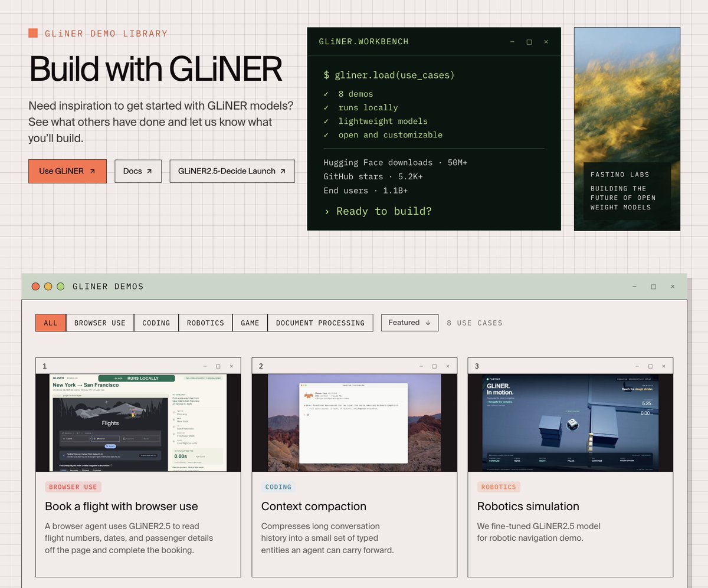Minimize demo card 1 window

[205, 366]
